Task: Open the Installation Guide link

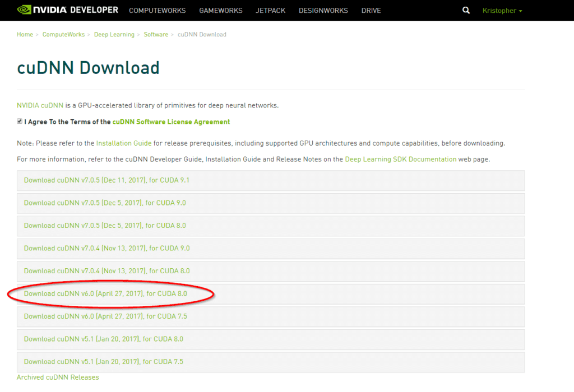Action: [124, 143]
